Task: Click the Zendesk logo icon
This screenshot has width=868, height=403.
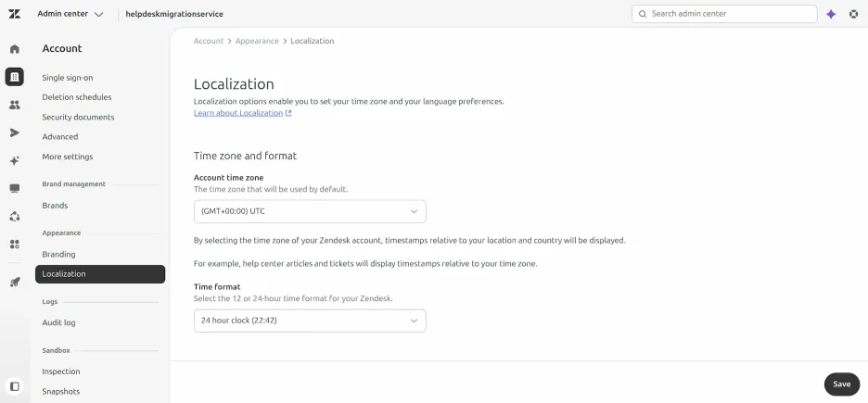Action: pyautogui.click(x=15, y=14)
